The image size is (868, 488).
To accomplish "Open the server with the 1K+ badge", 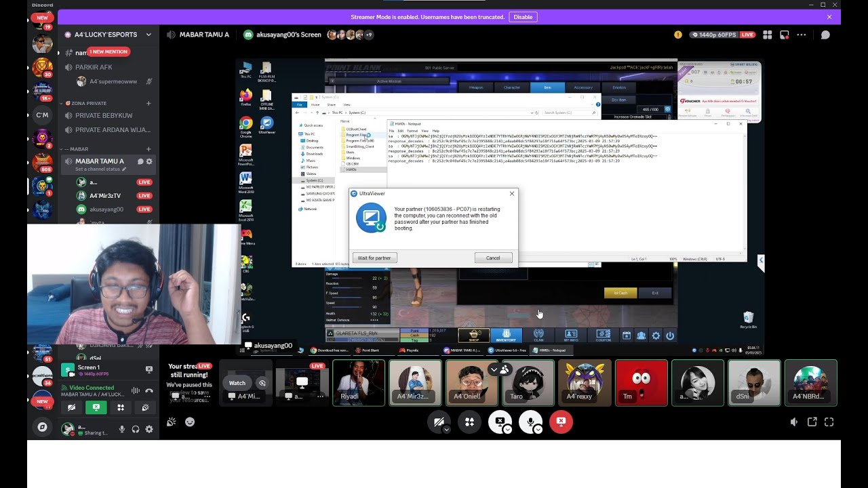I will pyautogui.click(x=42, y=91).
